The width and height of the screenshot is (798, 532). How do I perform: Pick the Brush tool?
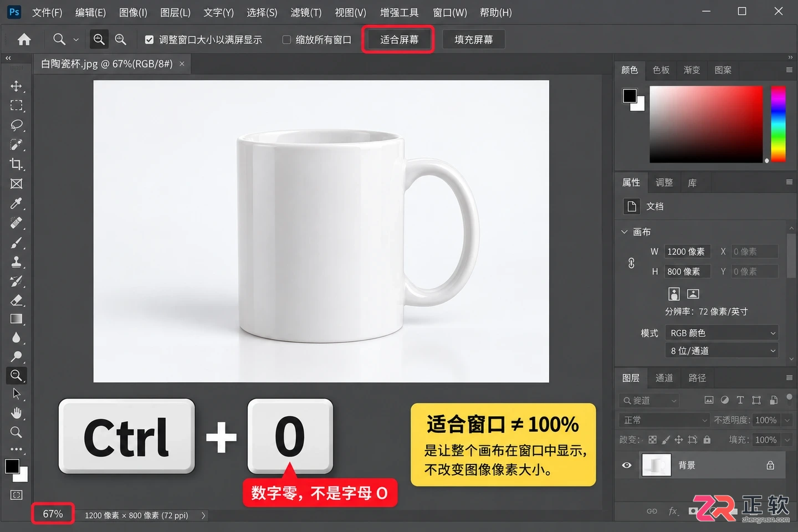coord(16,243)
